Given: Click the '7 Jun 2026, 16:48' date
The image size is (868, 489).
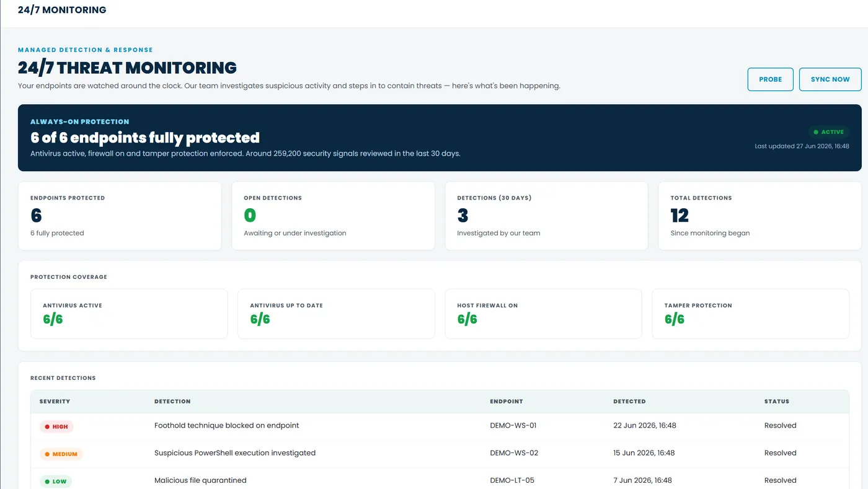Looking at the screenshot, I should tap(642, 480).
